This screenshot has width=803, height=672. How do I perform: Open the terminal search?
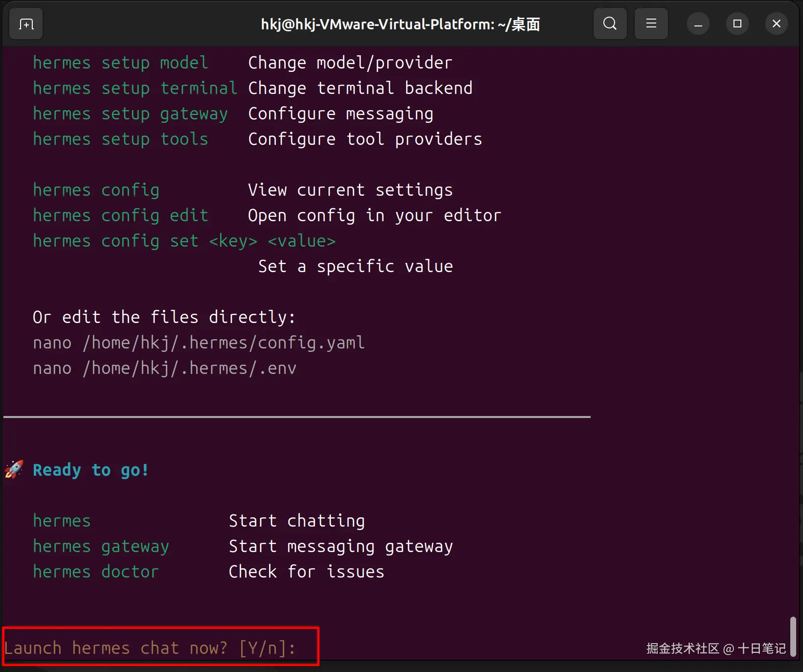click(610, 23)
